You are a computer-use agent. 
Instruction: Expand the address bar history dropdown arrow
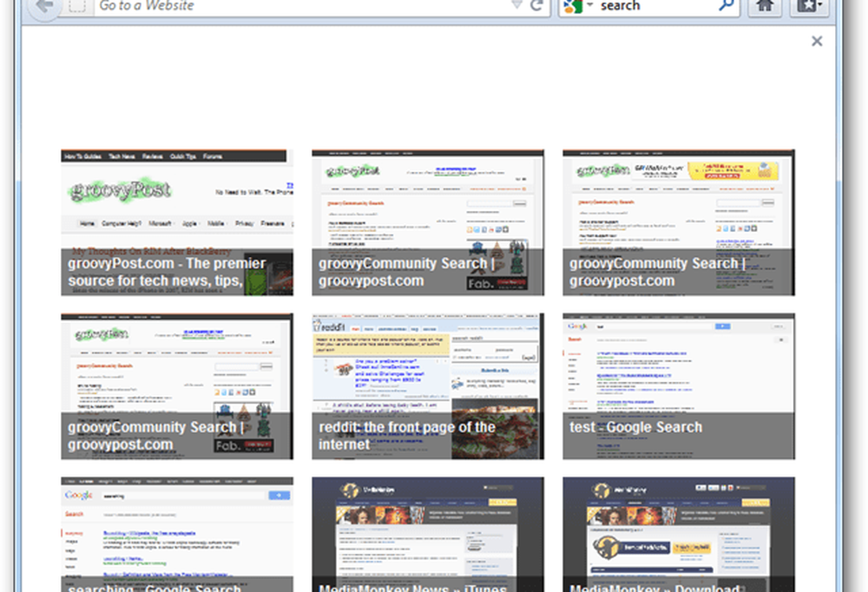pyautogui.click(x=516, y=6)
